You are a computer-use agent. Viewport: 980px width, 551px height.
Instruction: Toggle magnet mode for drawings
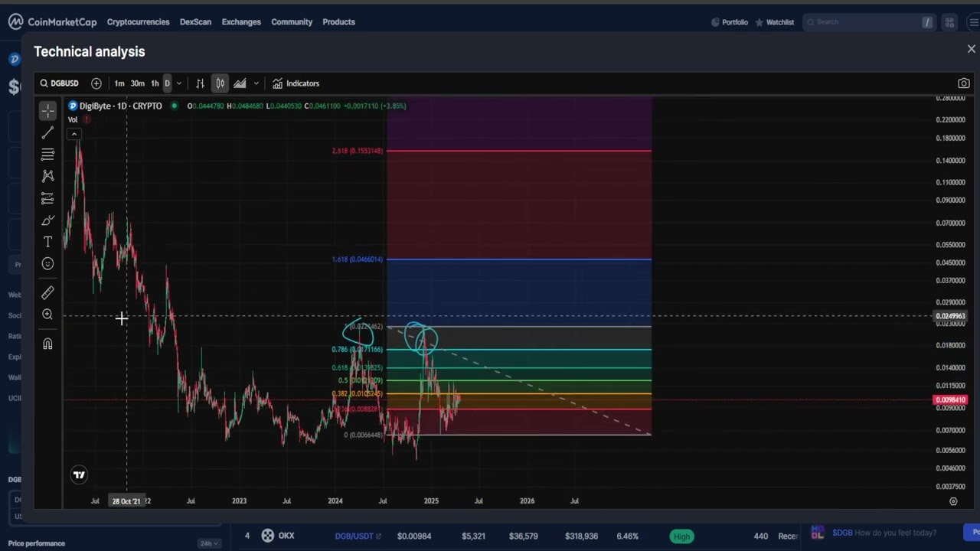click(x=47, y=344)
